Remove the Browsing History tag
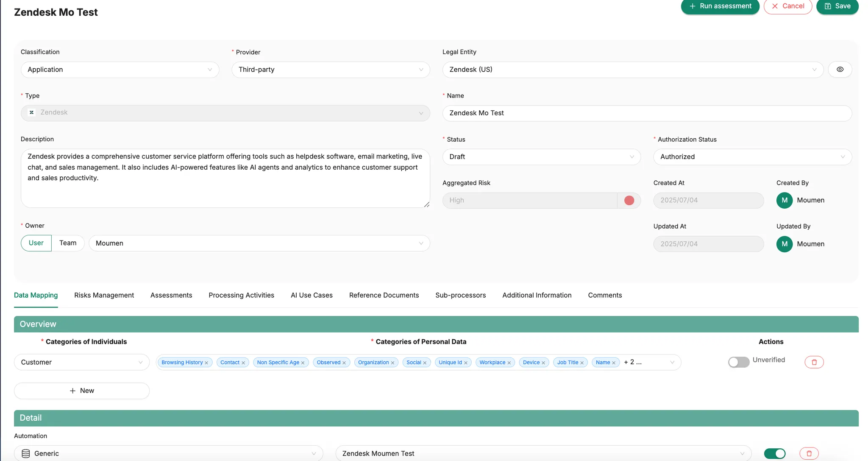This screenshot has height=461, width=868. point(206,363)
